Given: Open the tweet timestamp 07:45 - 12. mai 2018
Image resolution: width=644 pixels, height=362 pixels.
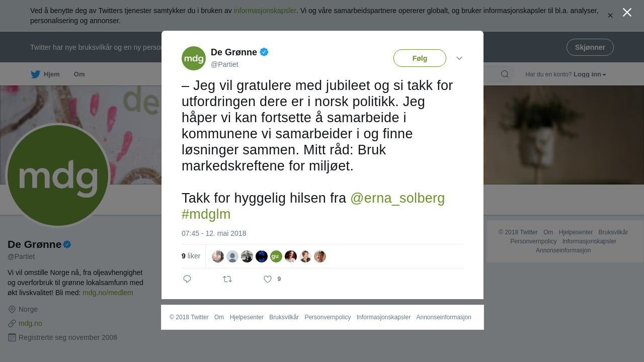Looking at the screenshot, I should (x=214, y=233).
